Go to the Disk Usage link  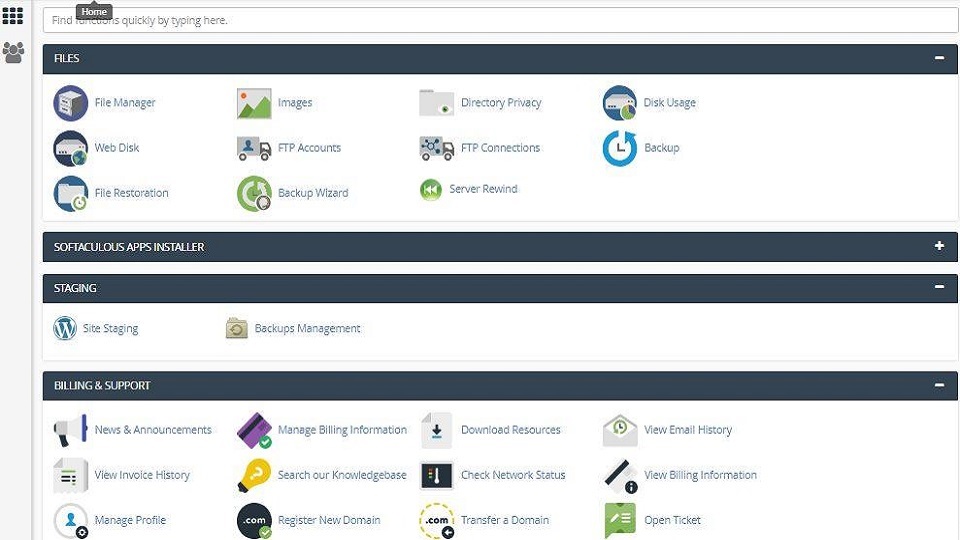[x=670, y=103]
